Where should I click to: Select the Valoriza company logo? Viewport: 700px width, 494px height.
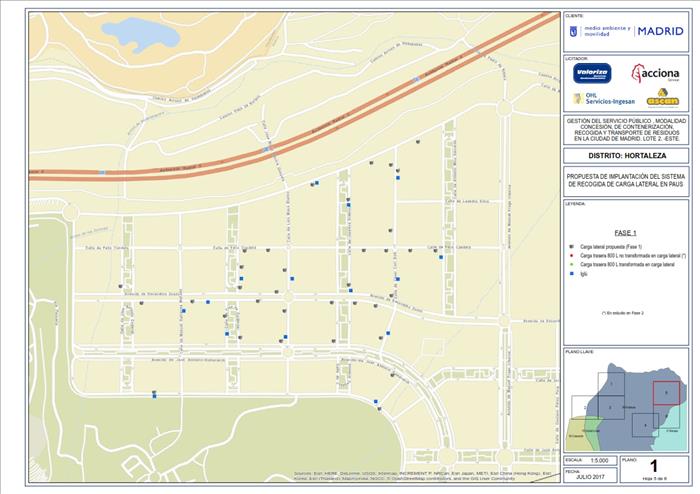pyautogui.click(x=592, y=73)
